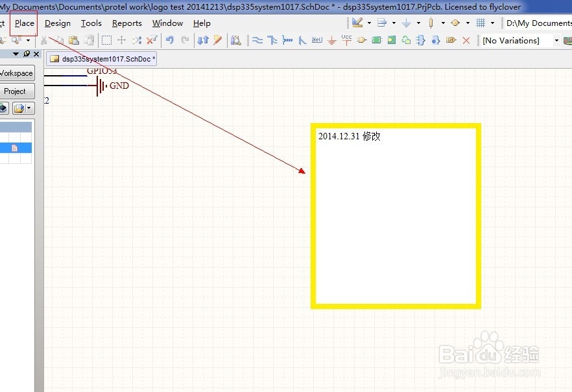The image size is (572, 392).
Task: Click the Browse libraries binoculars icon
Action: (x=235, y=40)
